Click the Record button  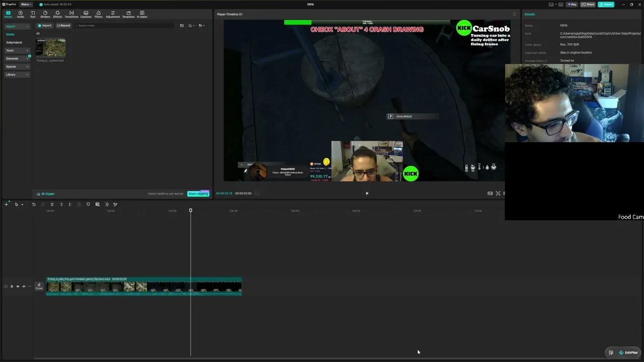[63, 26]
